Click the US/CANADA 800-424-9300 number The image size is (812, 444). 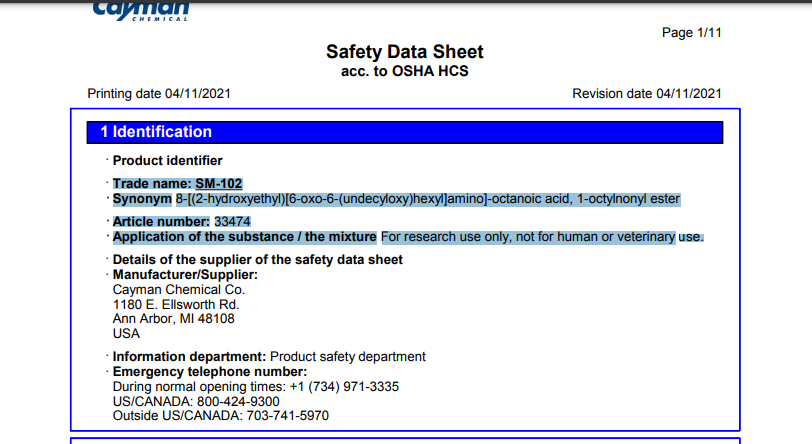[x=238, y=401]
